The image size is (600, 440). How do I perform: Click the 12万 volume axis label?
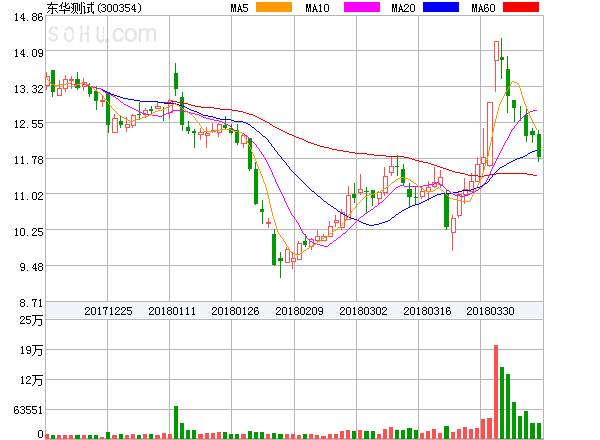coord(31,380)
